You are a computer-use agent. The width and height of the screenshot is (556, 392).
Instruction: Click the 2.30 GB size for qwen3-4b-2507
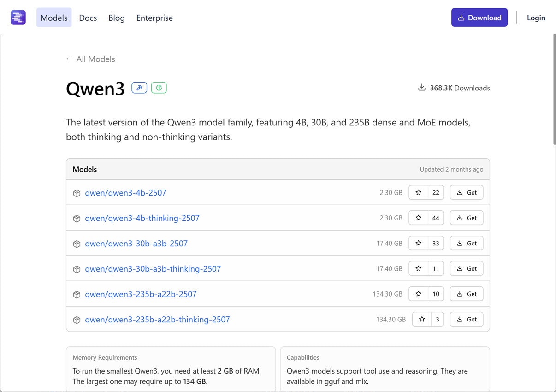pos(391,193)
